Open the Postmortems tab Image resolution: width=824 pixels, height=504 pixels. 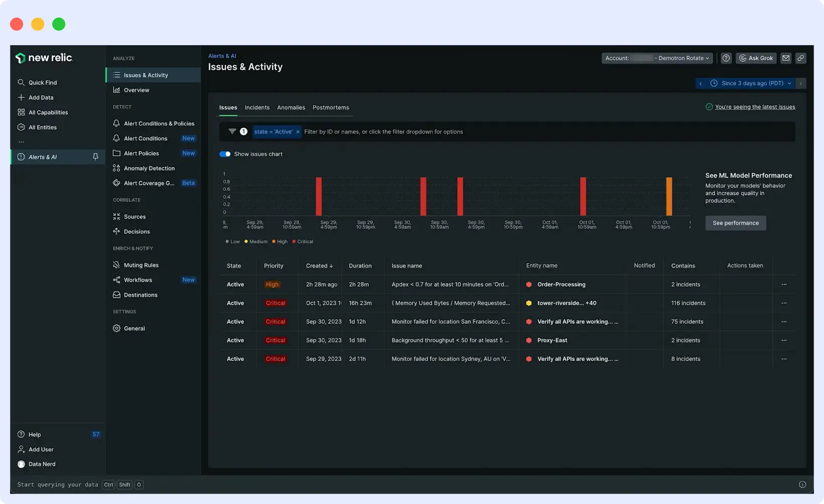tap(331, 107)
